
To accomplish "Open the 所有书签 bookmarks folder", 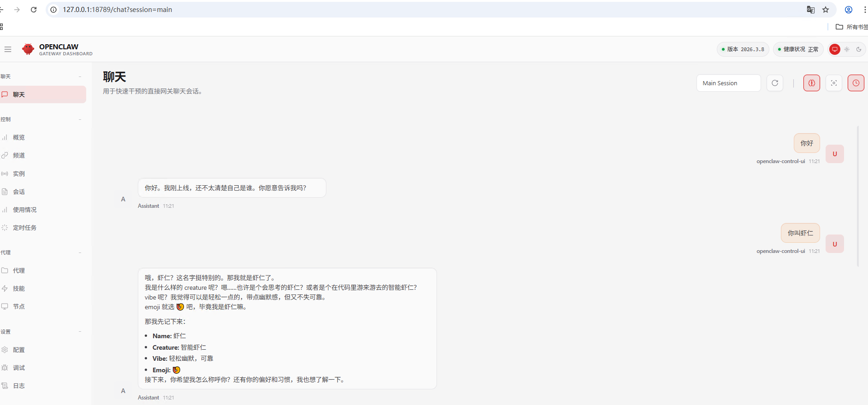I will (x=852, y=27).
